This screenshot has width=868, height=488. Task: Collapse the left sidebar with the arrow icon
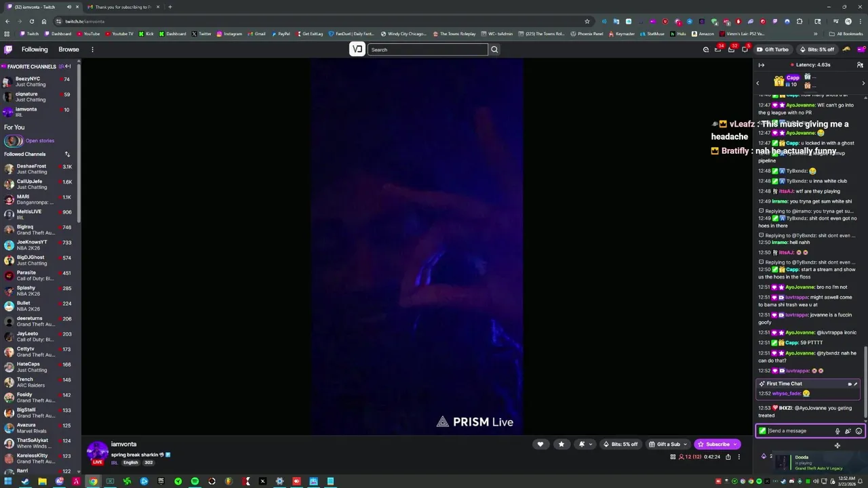point(67,66)
